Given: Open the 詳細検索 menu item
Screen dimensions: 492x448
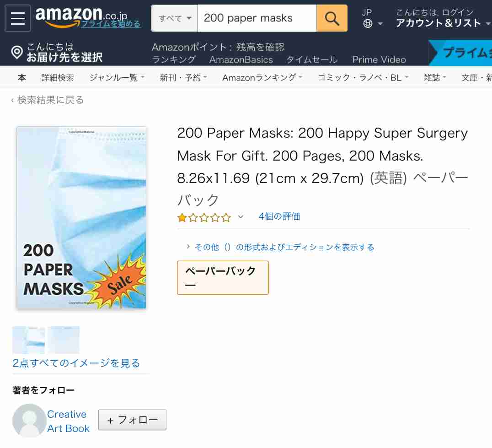Looking at the screenshot, I should (58, 77).
